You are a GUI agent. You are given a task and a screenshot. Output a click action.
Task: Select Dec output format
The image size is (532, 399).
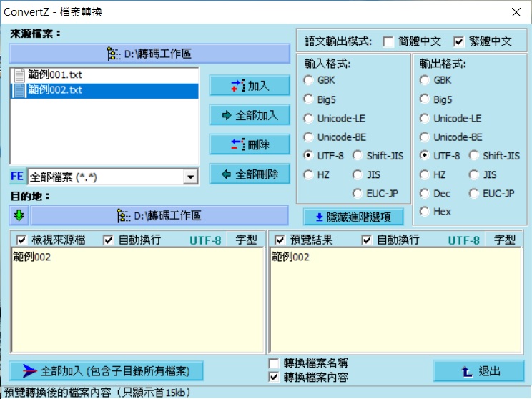425,193
